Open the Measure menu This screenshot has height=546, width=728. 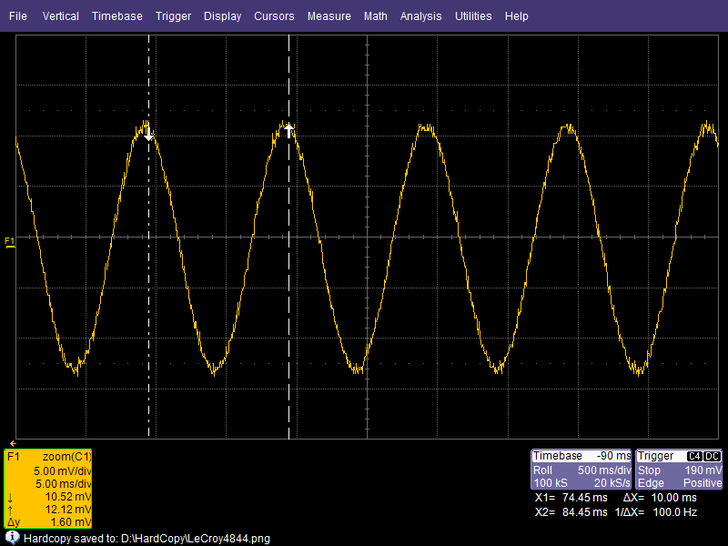[329, 17]
